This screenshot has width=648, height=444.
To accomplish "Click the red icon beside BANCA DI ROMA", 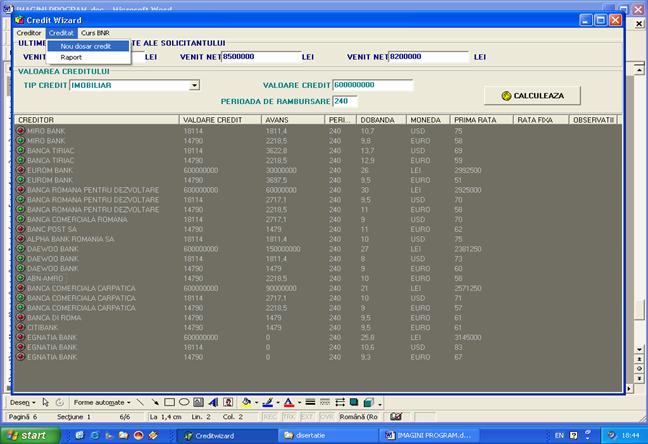I will [20, 317].
